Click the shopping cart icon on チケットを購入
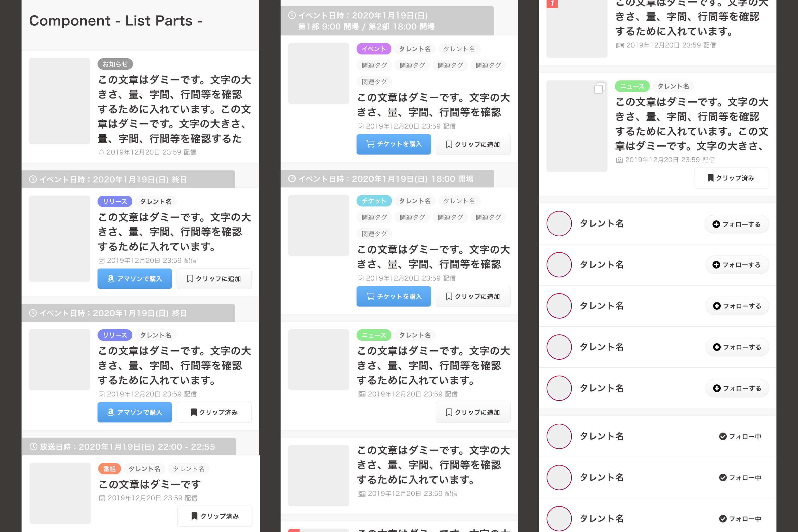Viewport: 798px width, 532px height. 370,144
